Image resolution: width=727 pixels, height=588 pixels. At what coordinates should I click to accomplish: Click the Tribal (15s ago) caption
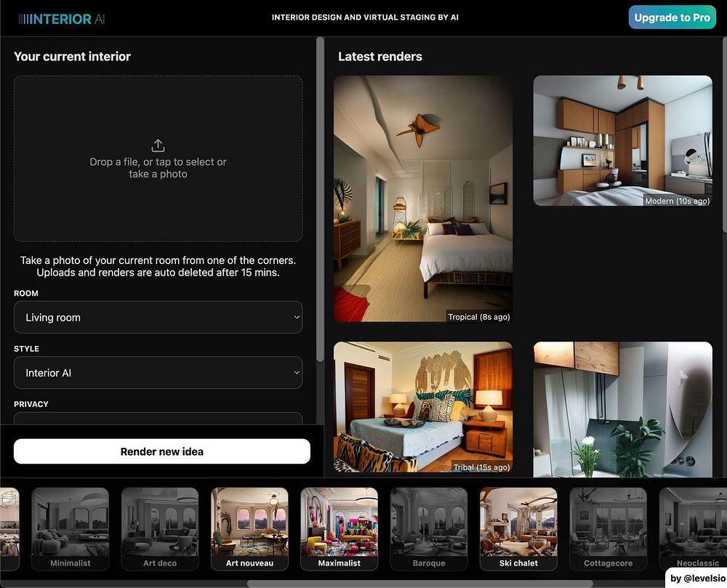[x=481, y=467]
